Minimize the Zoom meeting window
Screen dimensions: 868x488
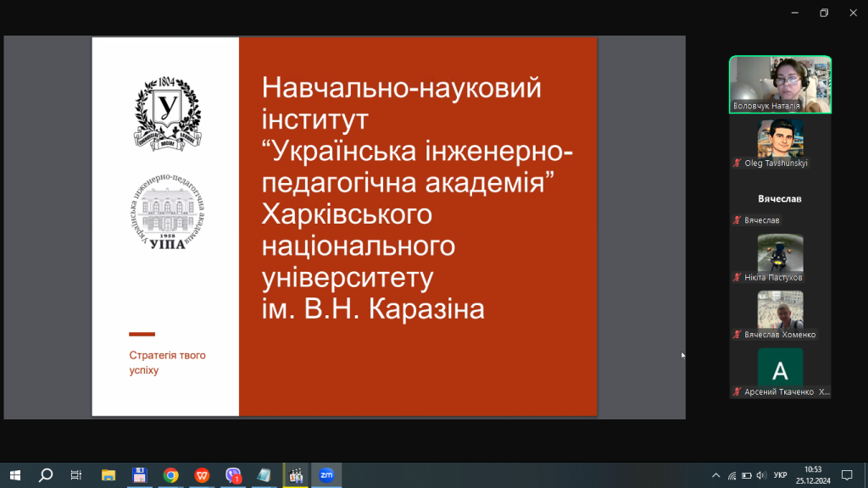click(795, 13)
